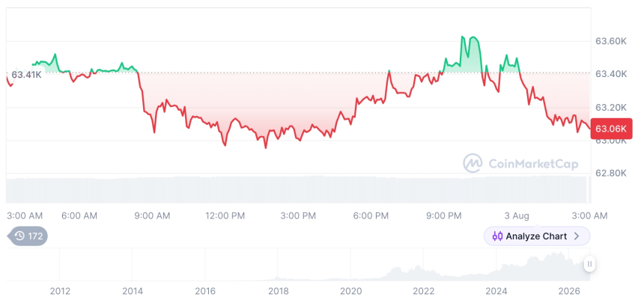Click the 2026 year on range navigator
This screenshot has width=644, height=300.
569,291
